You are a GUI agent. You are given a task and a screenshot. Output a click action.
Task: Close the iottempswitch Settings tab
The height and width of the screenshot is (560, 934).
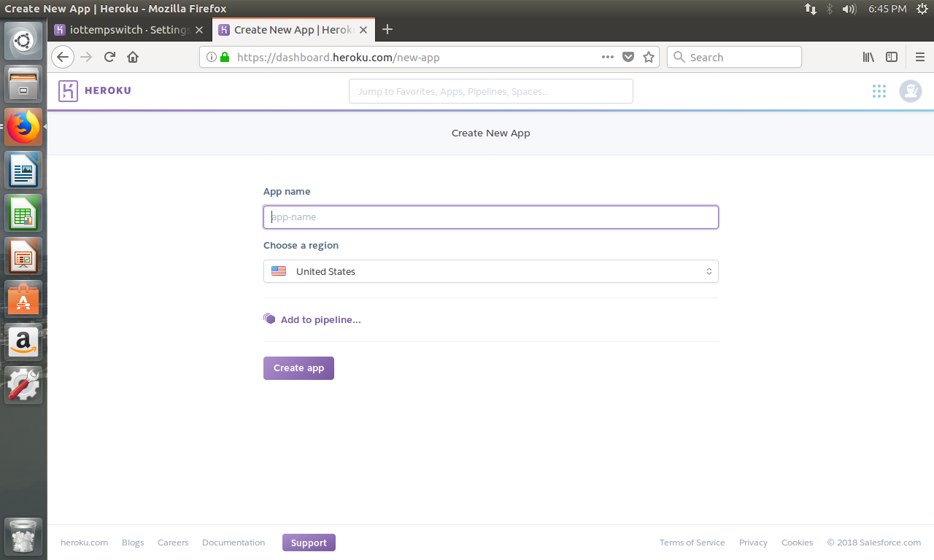[x=199, y=30]
